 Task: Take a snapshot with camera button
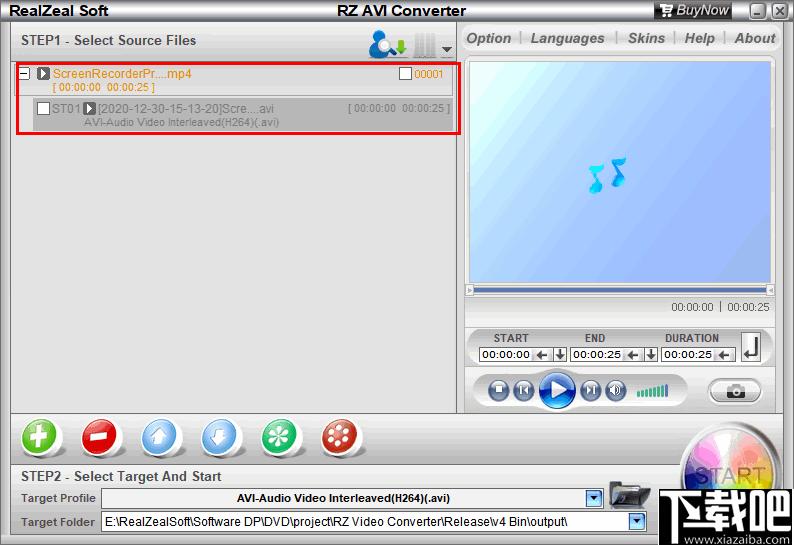point(735,391)
